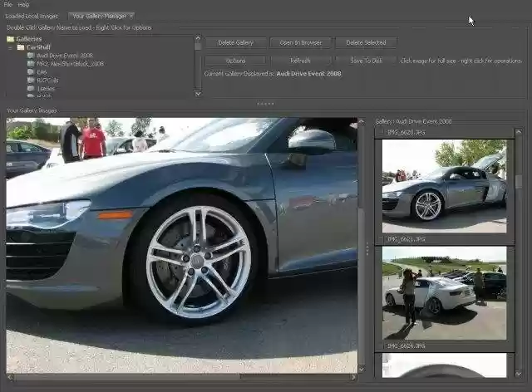Screen dimensions: 532x392
Task: Switch to the Loaded Local Images tab
Action: tap(32, 16)
